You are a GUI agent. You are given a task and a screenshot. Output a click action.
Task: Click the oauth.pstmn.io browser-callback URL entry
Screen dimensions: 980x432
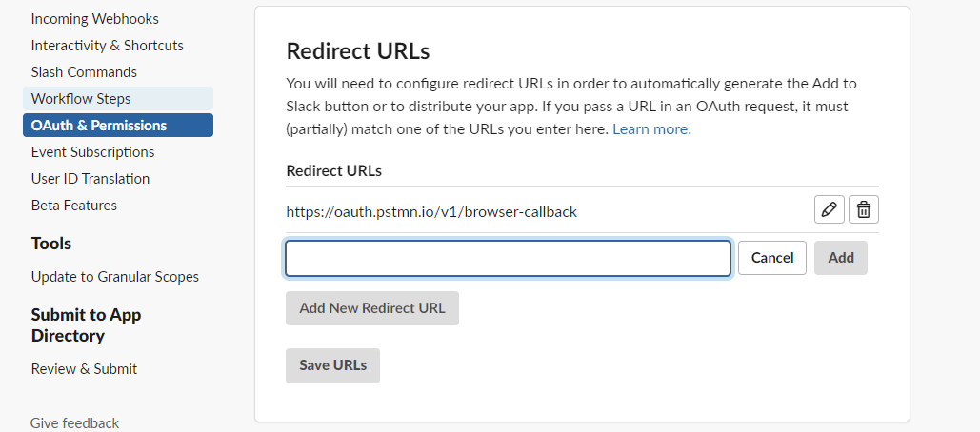431,211
